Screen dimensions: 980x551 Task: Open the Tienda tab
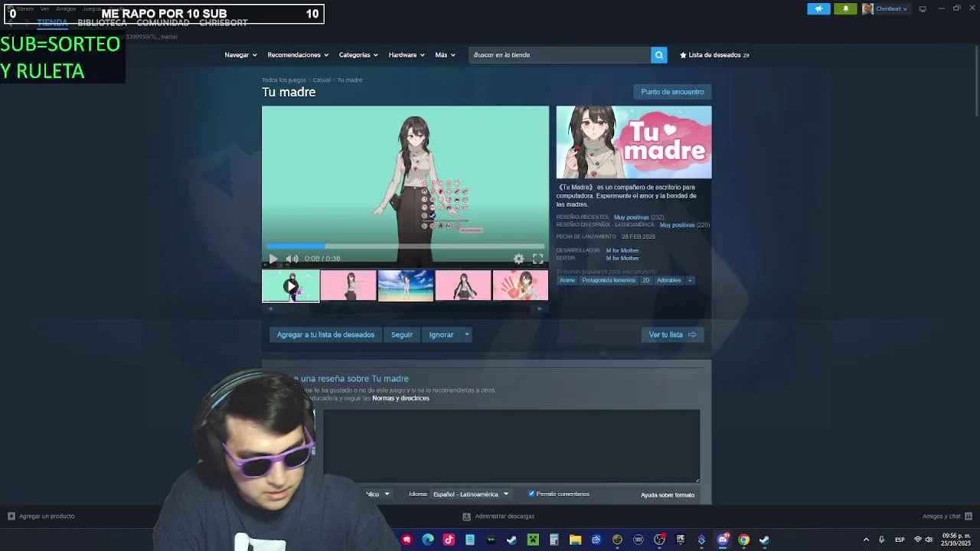point(52,23)
